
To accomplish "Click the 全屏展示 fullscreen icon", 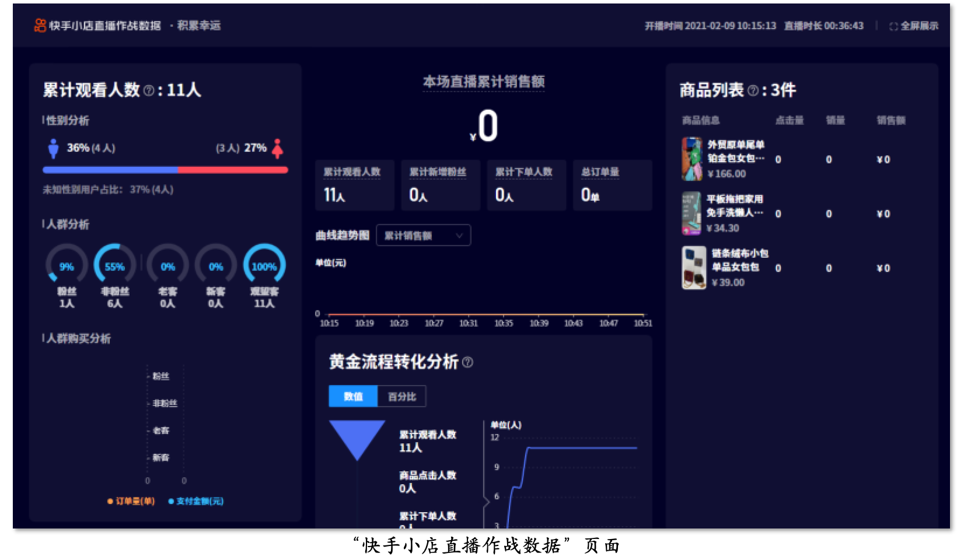I will pyautogui.click(x=893, y=26).
